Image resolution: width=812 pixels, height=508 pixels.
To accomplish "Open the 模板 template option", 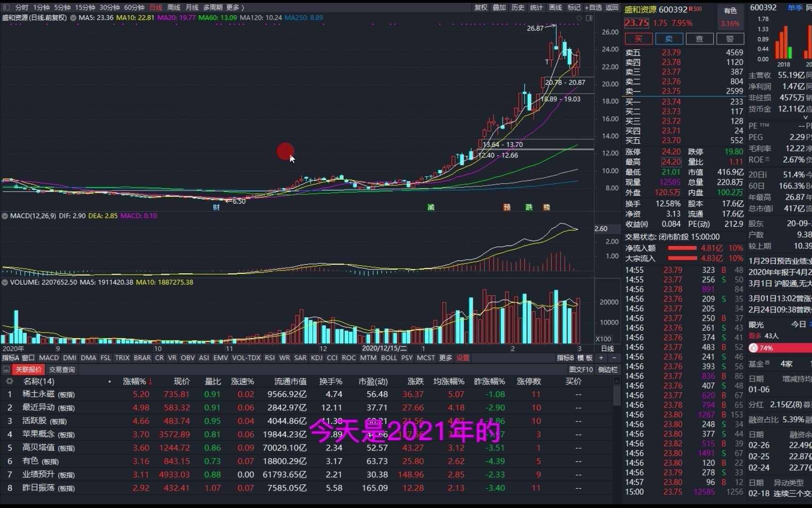I will [x=585, y=358].
